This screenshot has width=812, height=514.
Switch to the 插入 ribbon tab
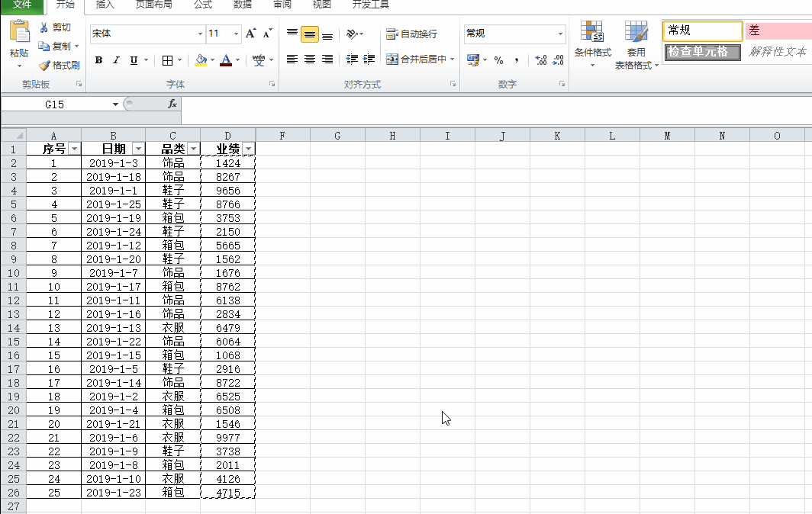tap(104, 5)
